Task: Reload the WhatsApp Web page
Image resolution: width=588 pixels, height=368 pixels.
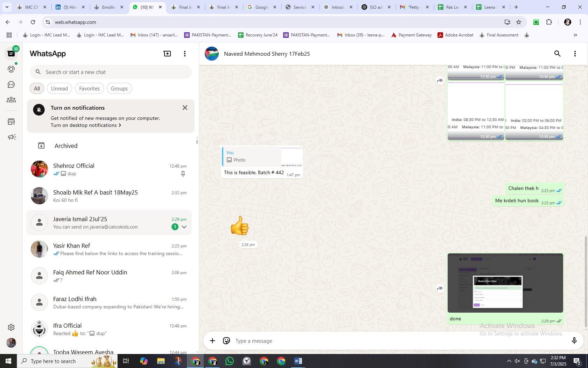Action: tap(33, 22)
